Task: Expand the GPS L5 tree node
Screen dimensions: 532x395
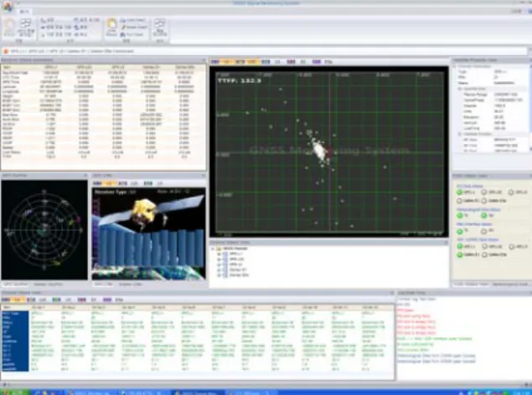Action: click(220, 264)
